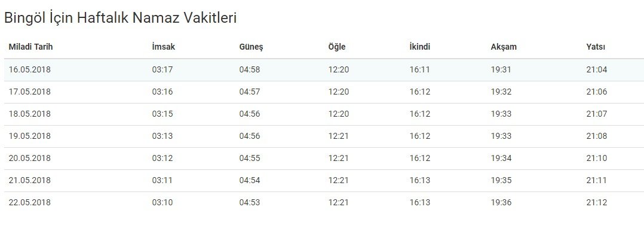
Task: Click the Miladi Tarih column header
Action: (x=31, y=47)
